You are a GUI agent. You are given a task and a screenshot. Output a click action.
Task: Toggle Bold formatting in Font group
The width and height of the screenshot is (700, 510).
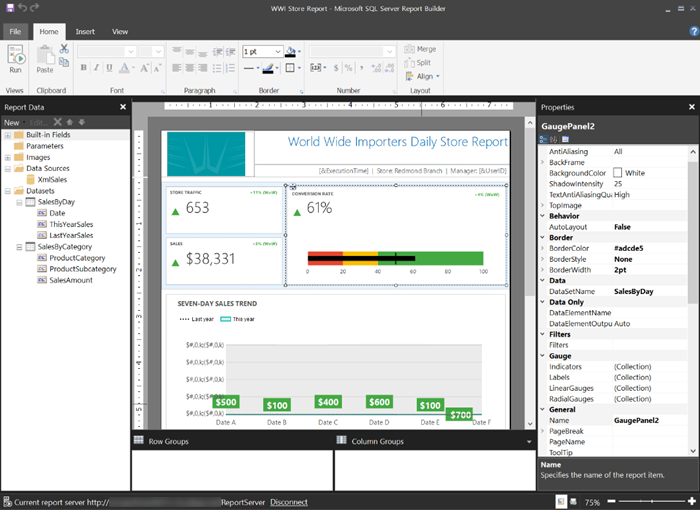pos(83,68)
